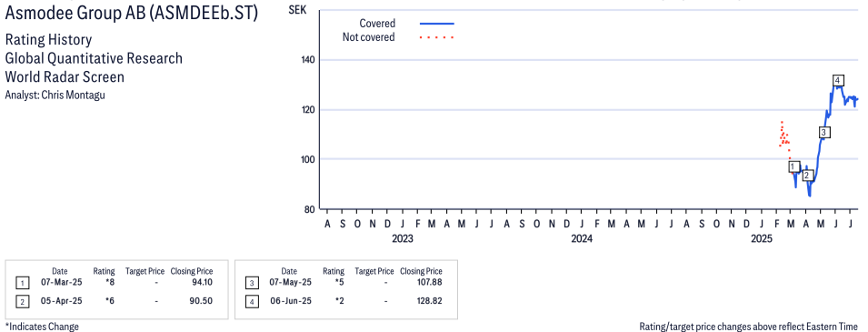Select numbered box 3 in rating table
The image size is (868, 332).
coord(252,283)
